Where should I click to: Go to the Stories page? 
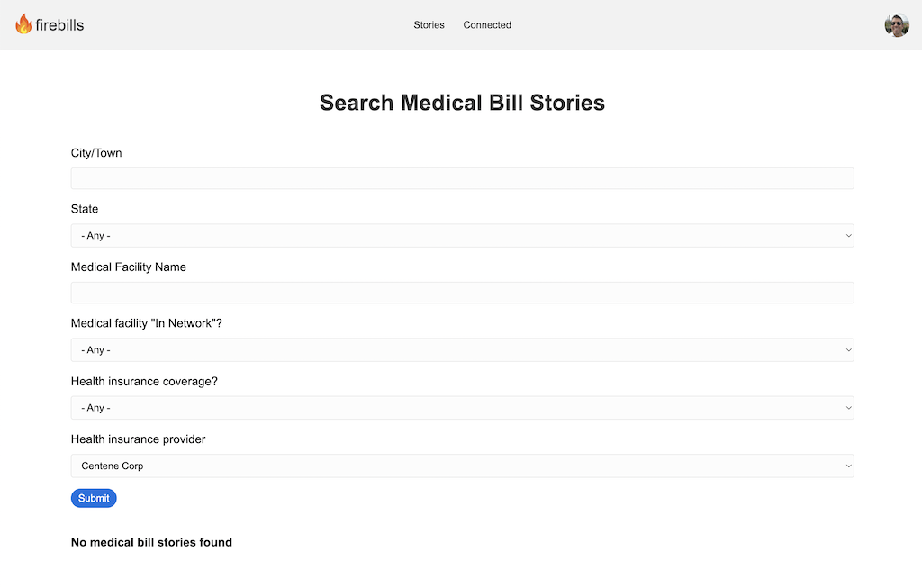click(429, 24)
